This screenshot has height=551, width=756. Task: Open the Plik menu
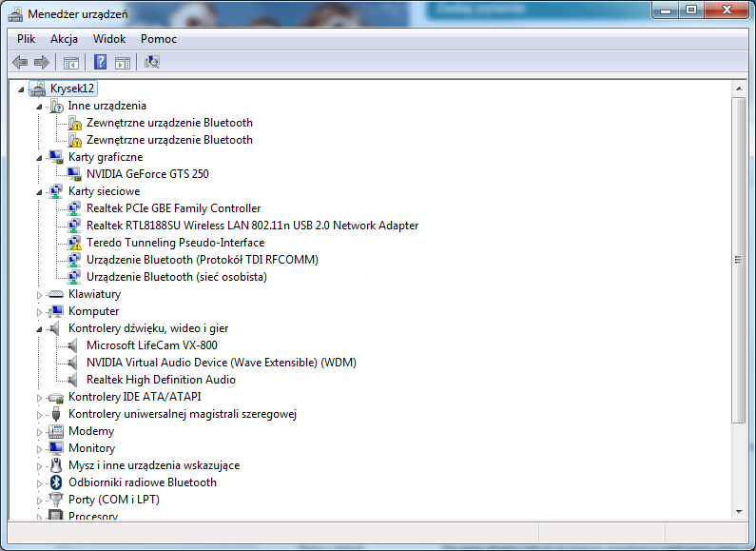tap(26, 39)
